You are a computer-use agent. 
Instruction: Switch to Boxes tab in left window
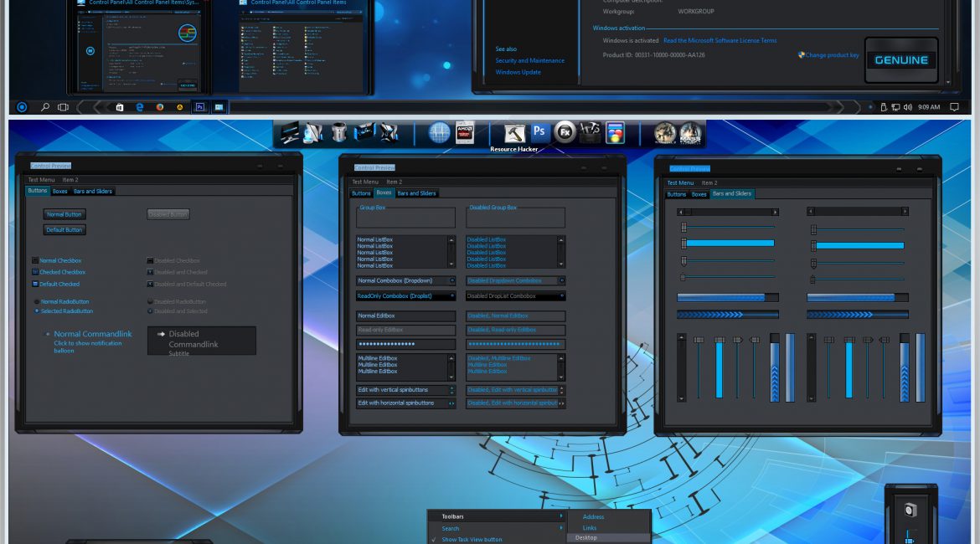coord(60,191)
